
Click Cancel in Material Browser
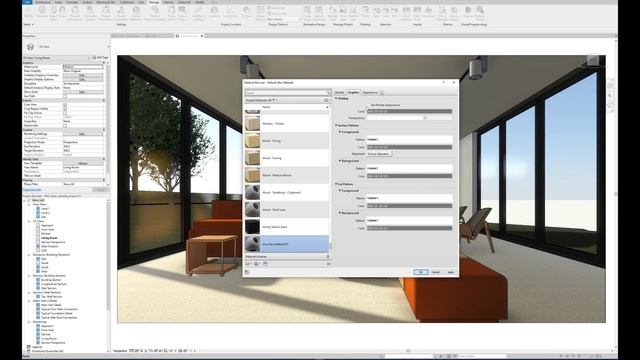tap(436, 272)
